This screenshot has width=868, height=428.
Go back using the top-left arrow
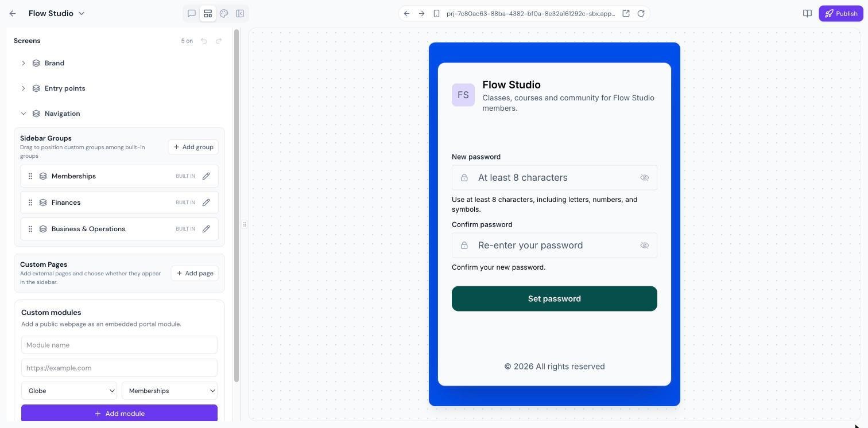[x=13, y=13]
